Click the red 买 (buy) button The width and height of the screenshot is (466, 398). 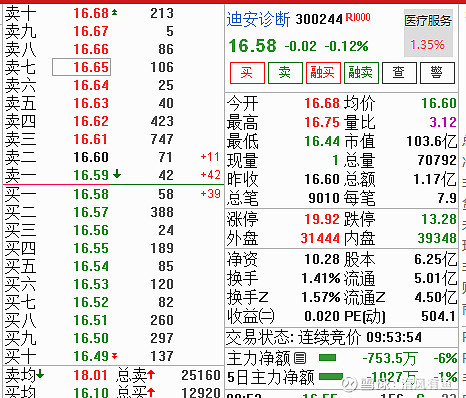click(x=247, y=73)
